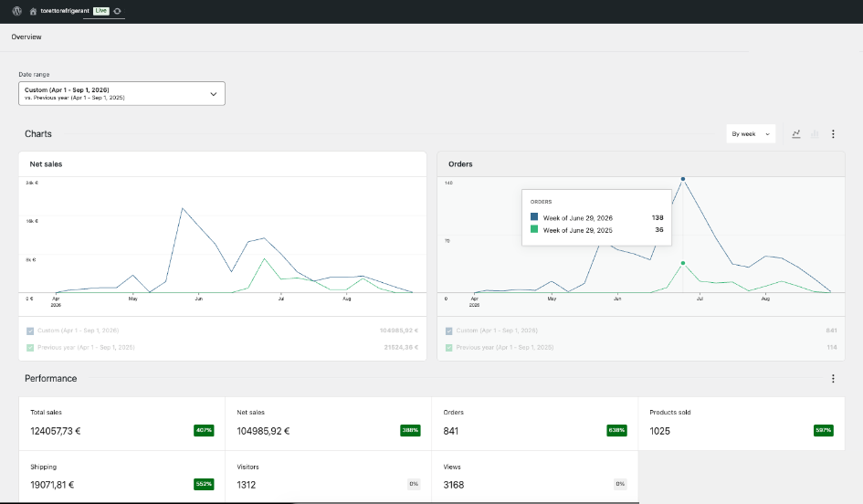Toggle Custom 2026 series in Net sales chart

[30, 331]
